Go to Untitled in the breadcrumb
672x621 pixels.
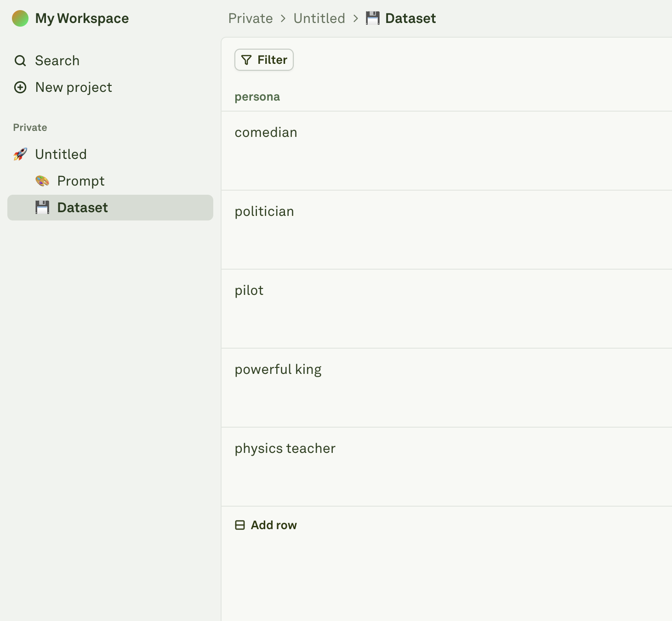pyautogui.click(x=319, y=18)
